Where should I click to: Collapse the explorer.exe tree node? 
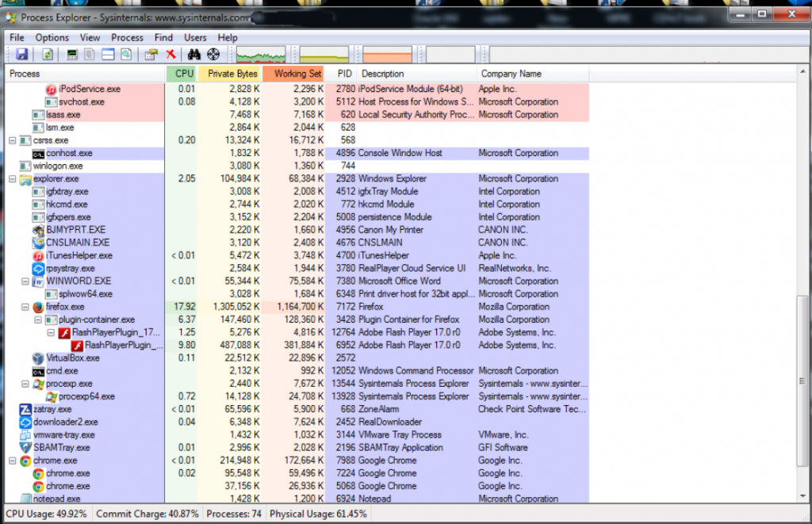(x=13, y=179)
